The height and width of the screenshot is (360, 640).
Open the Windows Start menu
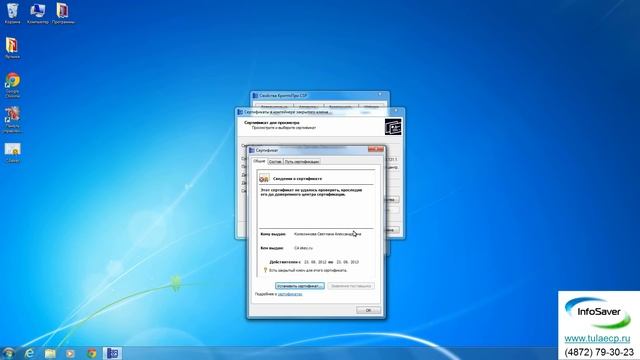(x=8, y=353)
